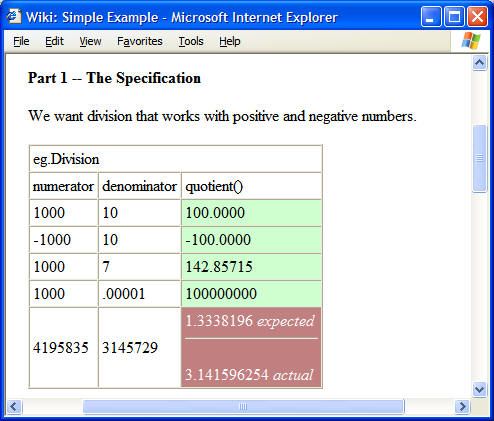Image resolution: width=494 pixels, height=421 pixels.
Task: Open the View menu
Action: 90,41
